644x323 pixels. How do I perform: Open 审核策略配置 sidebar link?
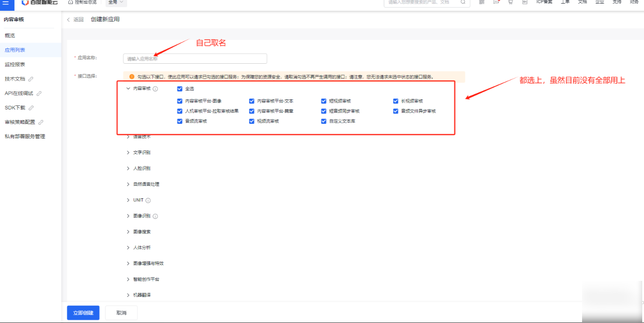(20, 122)
